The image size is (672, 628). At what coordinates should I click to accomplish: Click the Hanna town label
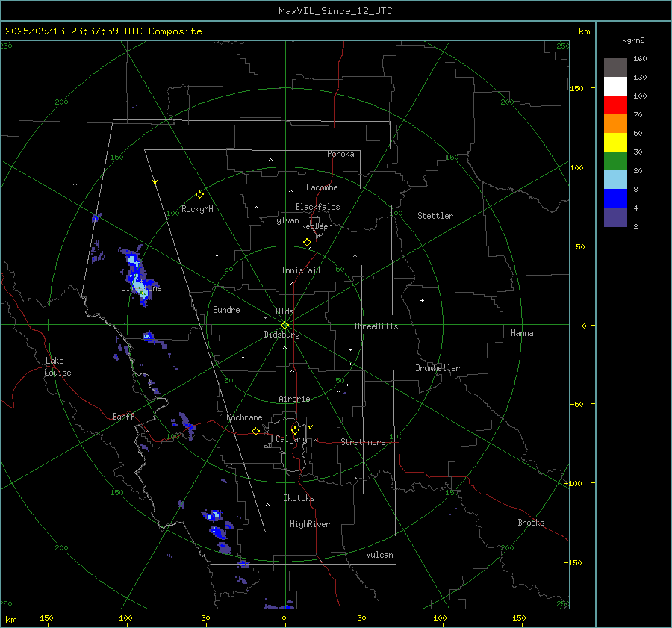pos(522,333)
